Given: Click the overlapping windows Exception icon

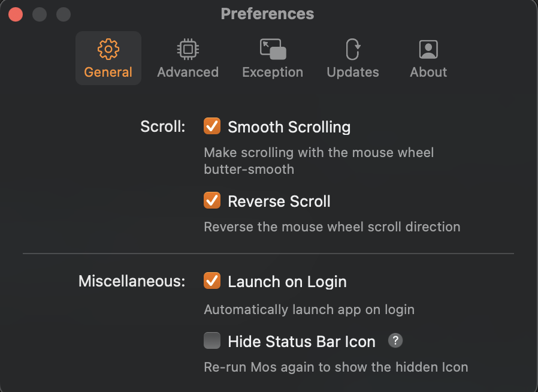Looking at the screenshot, I should coord(273,49).
